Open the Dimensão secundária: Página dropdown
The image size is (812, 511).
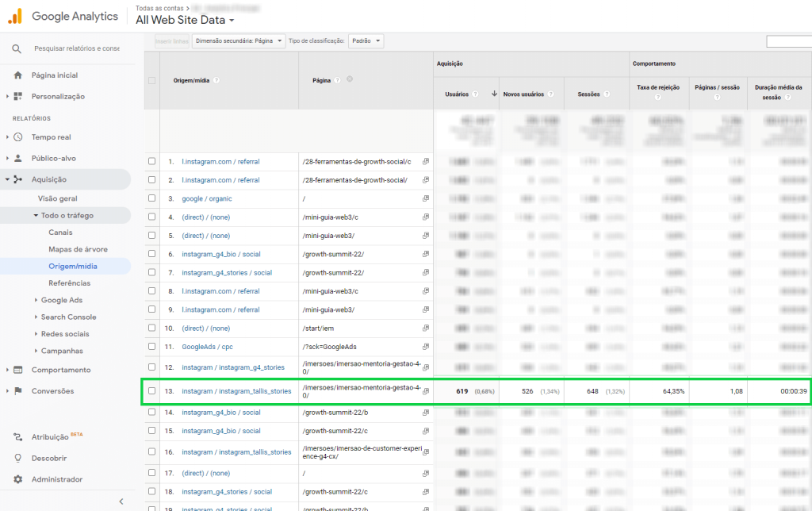click(x=239, y=41)
